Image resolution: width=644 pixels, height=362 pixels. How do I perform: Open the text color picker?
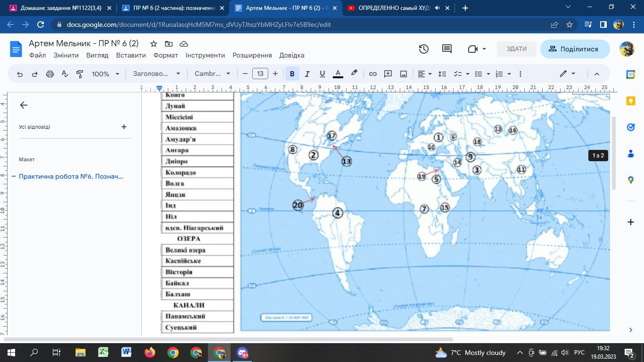point(338,74)
